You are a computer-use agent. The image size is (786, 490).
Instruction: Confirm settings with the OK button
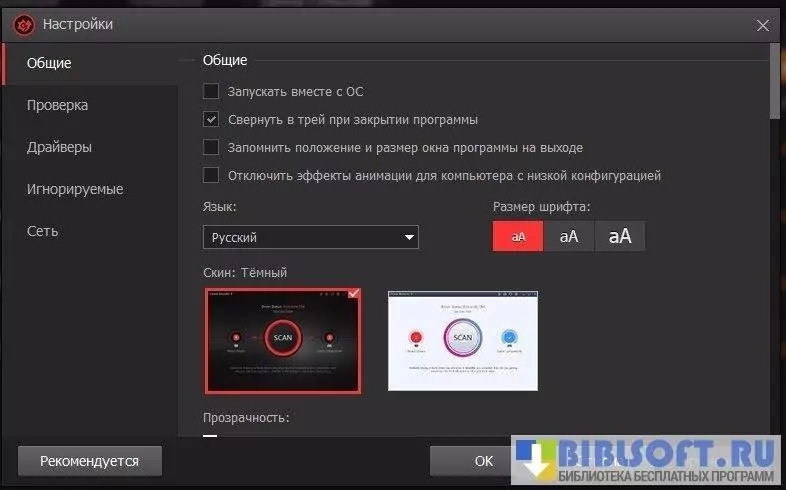click(x=484, y=461)
